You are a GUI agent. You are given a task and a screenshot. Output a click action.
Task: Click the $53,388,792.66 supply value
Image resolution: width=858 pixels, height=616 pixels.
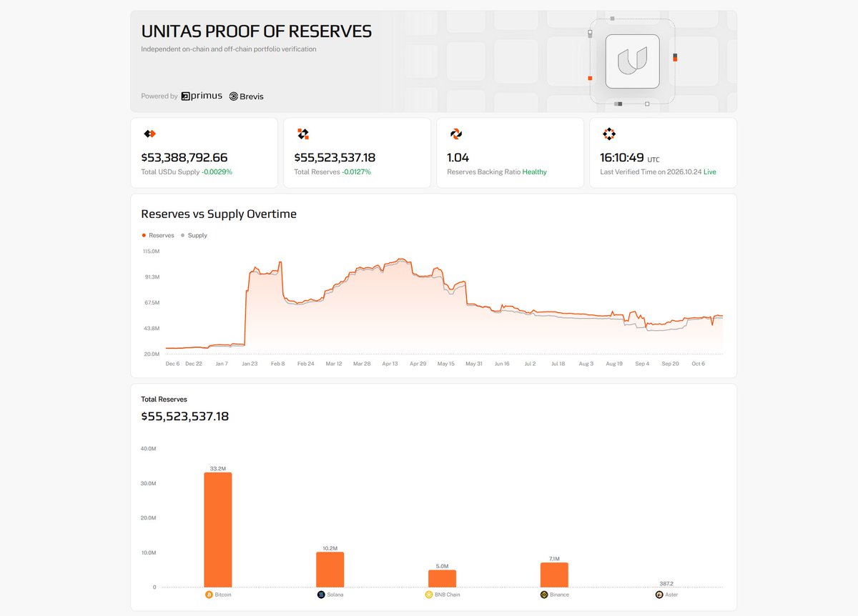184,157
